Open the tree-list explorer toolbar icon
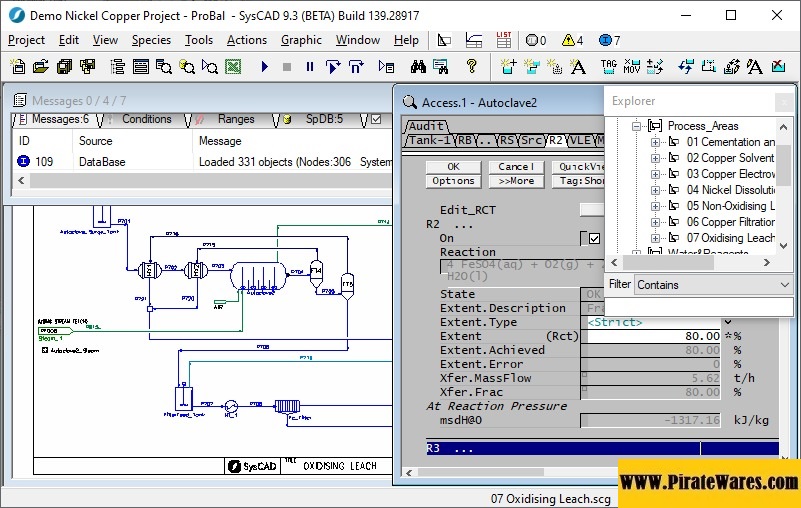The width and height of the screenshot is (801, 508). (117, 66)
